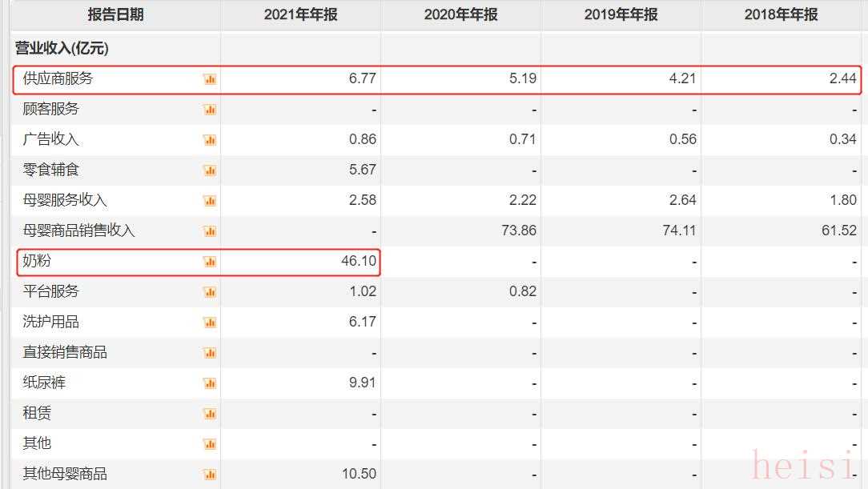The height and width of the screenshot is (489, 868).
Task: Select the 0.34 advertising income value
Action: 842,139
